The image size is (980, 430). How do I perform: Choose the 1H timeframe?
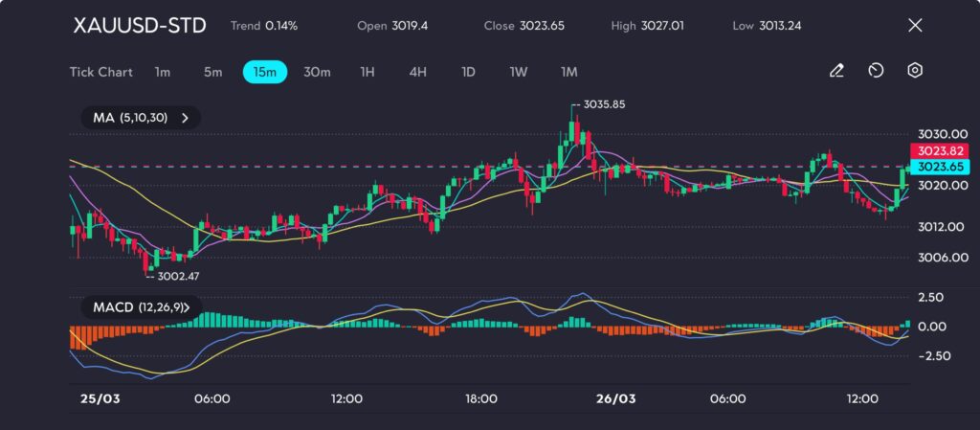[x=367, y=72]
